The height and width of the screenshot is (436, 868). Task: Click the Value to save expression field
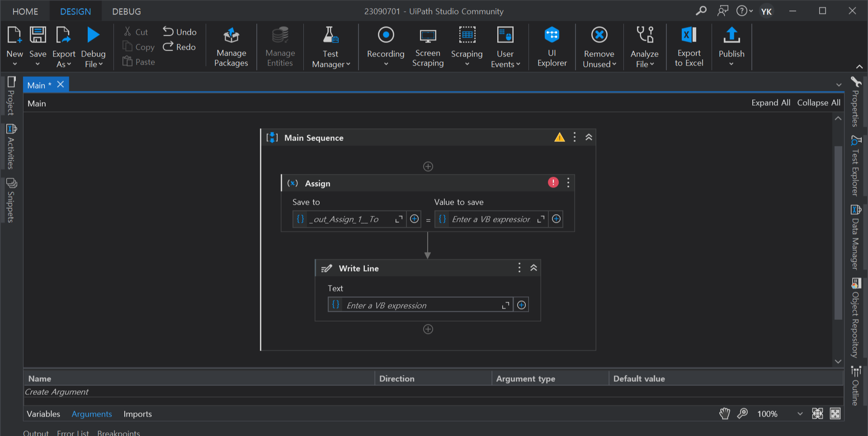coord(491,219)
